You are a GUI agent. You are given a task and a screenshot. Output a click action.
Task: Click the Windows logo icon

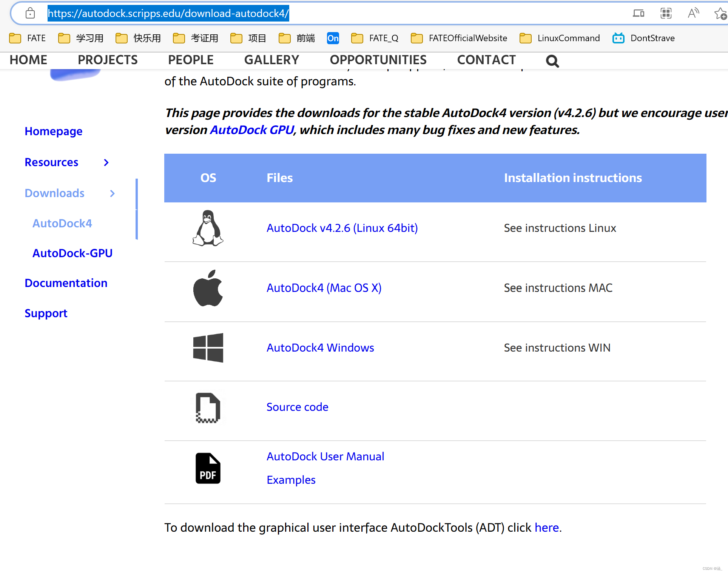coord(208,348)
